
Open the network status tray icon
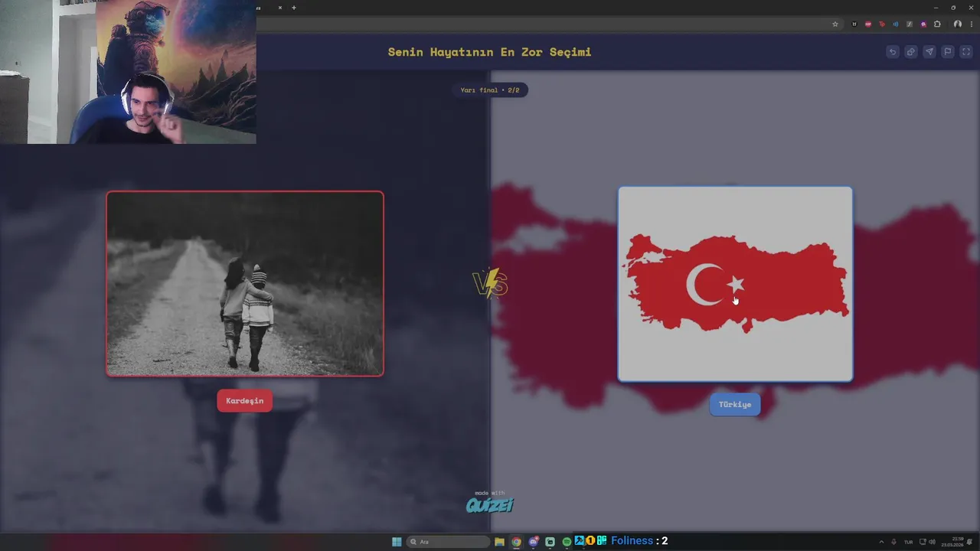[923, 542]
